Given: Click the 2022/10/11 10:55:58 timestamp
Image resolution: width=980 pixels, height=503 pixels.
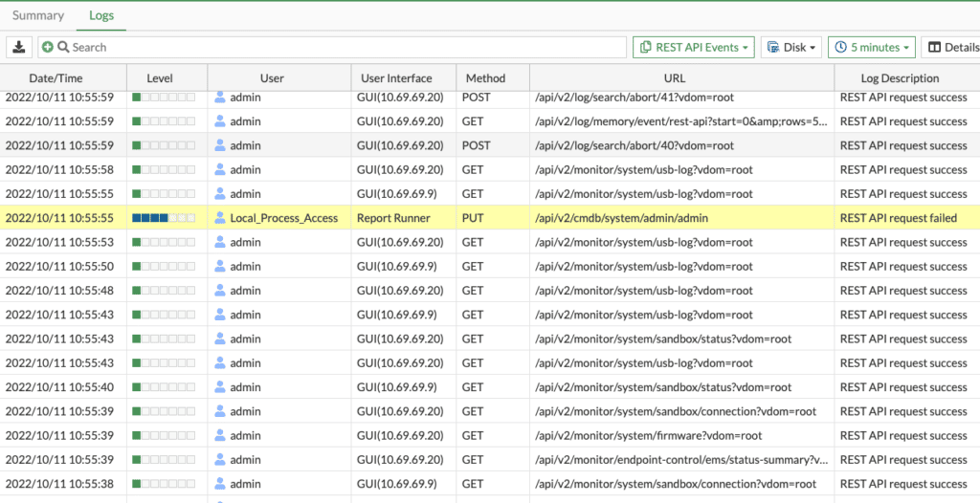Looking at the screenshot, I should tap(59, 169).
